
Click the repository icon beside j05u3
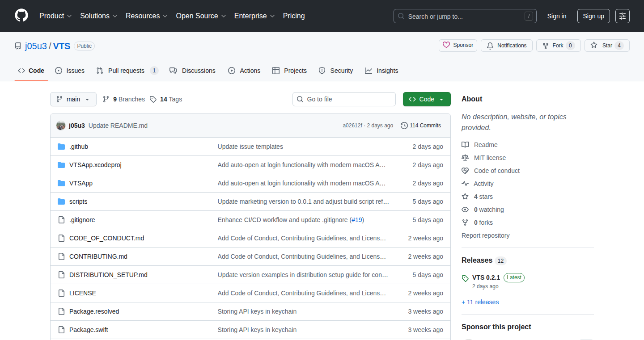pyautogui.click(x=18, y=46)
